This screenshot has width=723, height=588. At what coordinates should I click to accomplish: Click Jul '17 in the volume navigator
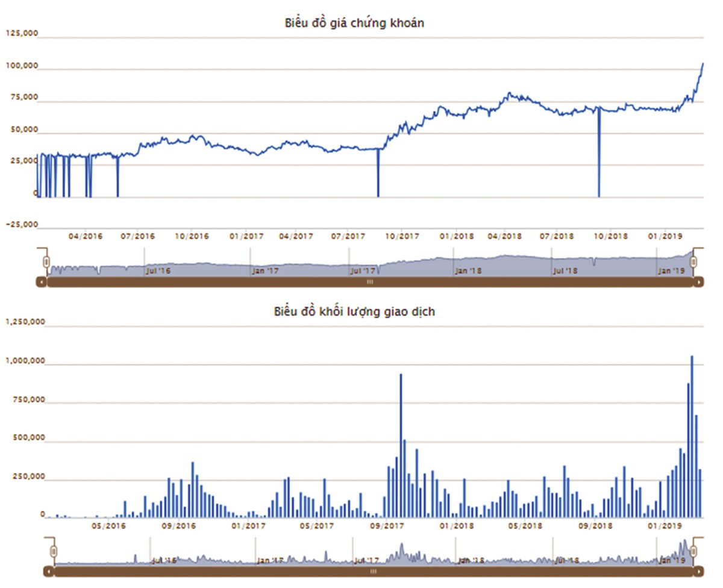coord(366,560)
